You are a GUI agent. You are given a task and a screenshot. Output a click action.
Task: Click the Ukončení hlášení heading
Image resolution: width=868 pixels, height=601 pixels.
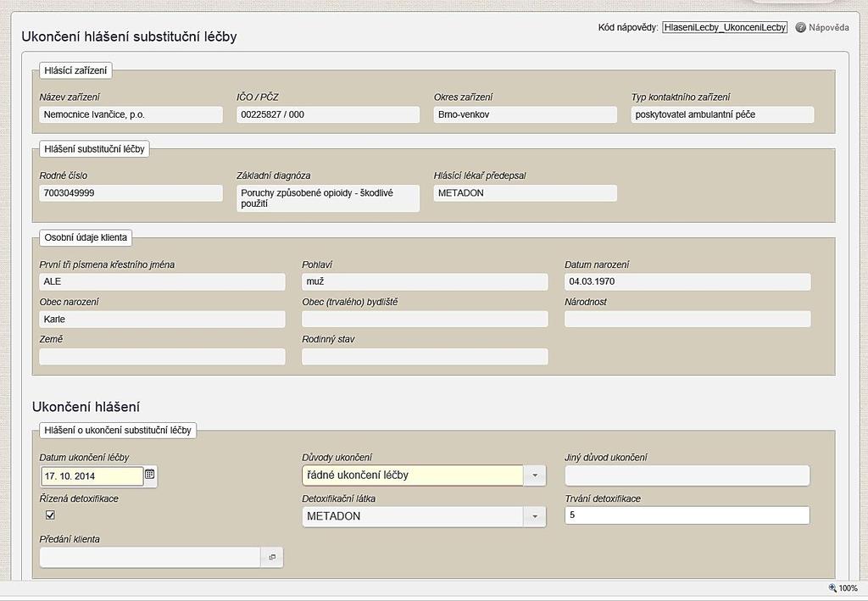(x=86, y=407)
